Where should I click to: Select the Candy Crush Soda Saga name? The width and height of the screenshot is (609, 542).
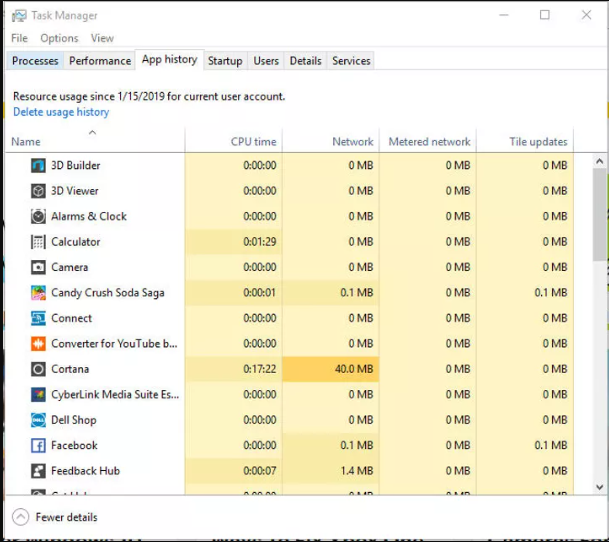(108, 293)
